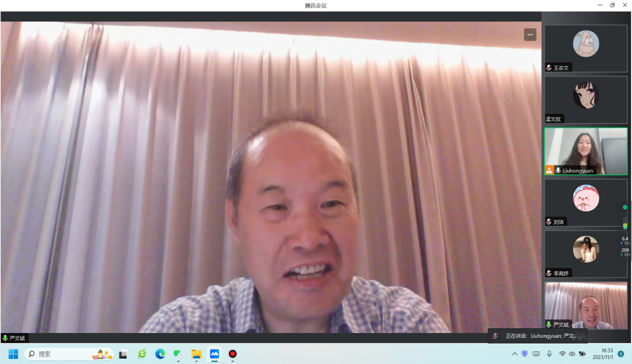Click the muted mic icon beside 刘洁

pos(549,222)
